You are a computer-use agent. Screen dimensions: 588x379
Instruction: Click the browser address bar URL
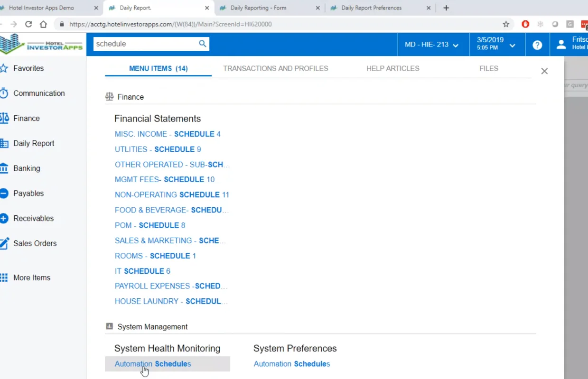[170, 24]
